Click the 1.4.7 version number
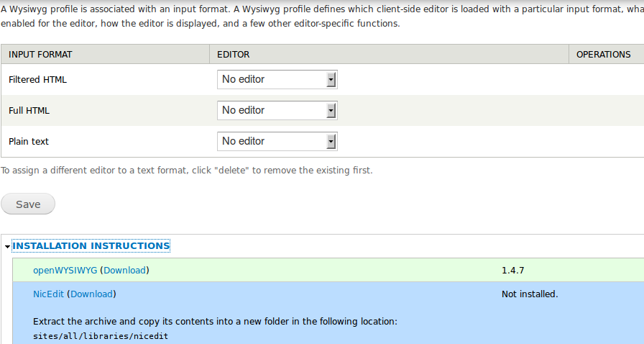The height and width of the screenshot is (344, 644). 513,270
